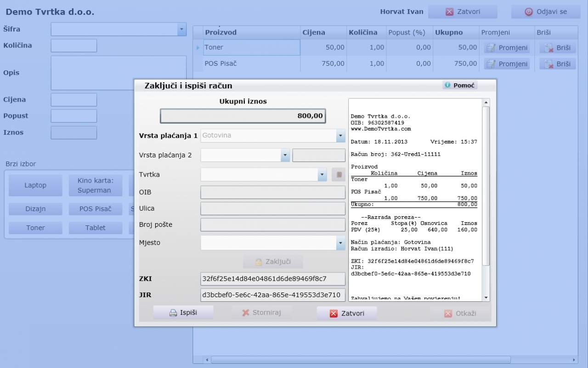Click into the OIB input field

point(273,192)
